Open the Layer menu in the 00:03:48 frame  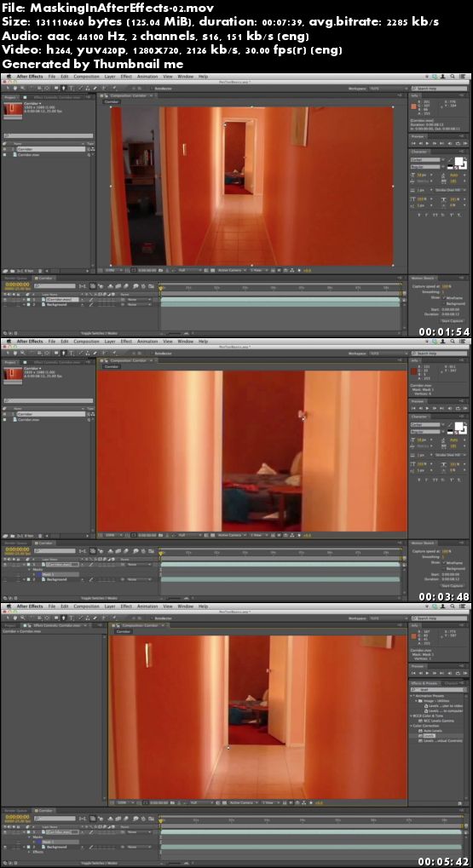(110, 341)
